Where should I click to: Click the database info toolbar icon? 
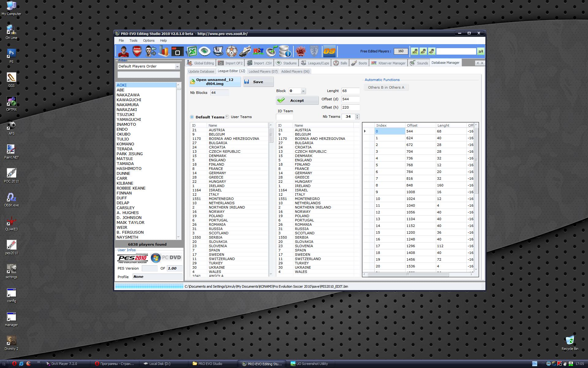(285, 51)
